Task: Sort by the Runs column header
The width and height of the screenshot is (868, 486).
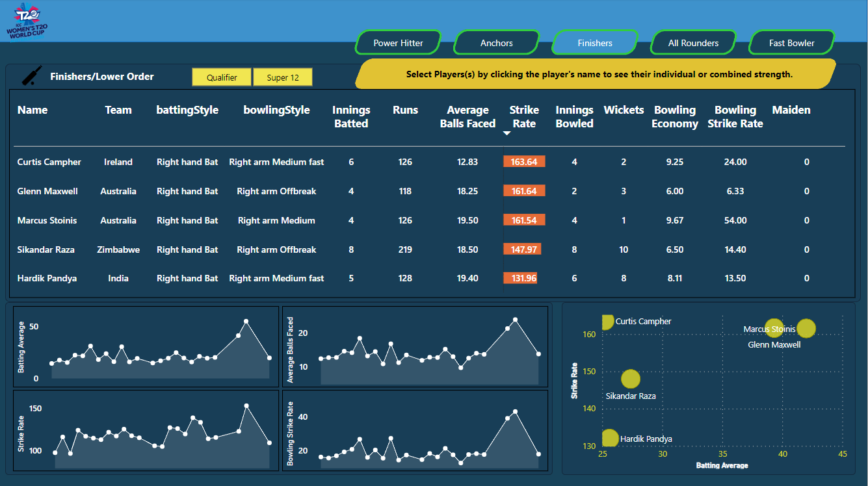Action: pos(406,110)
